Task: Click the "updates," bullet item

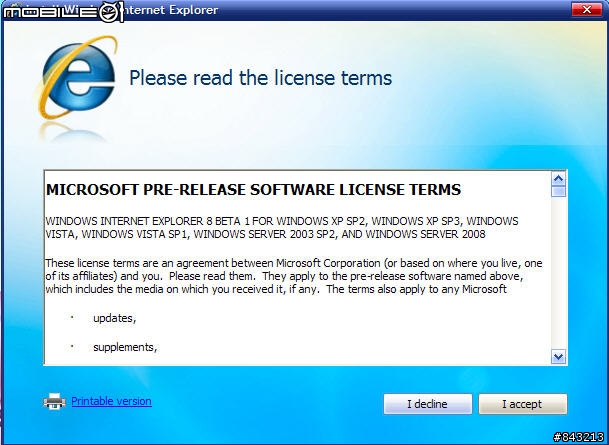Action: 115,318
